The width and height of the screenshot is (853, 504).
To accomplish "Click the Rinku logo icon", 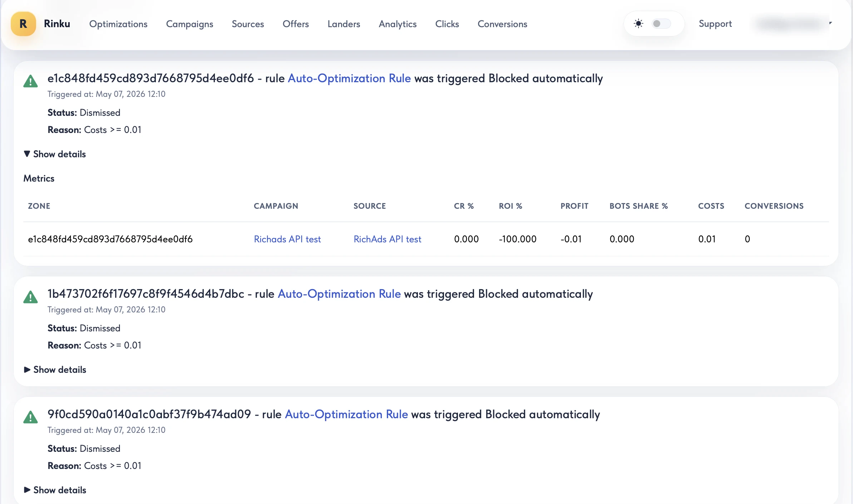I will pos(23,24).
